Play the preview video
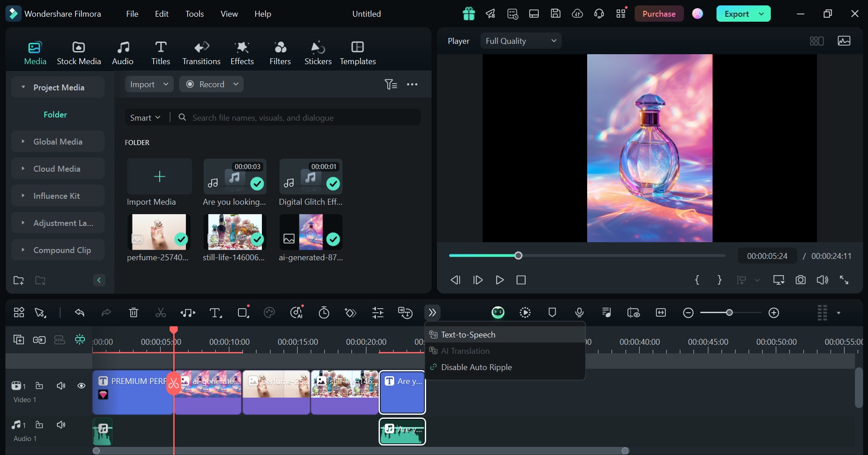The height and width of the screenshot is (455, 868). 499,280
